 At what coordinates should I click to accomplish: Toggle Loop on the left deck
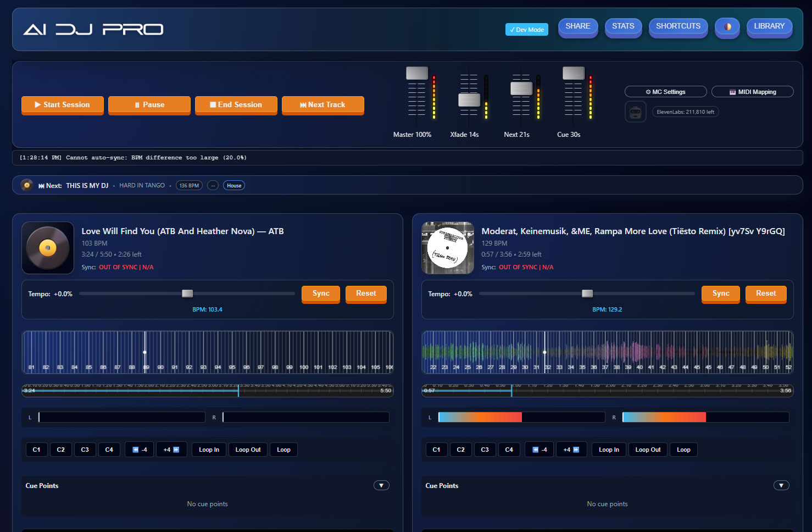pyautogui.click(x=283, y=450)
